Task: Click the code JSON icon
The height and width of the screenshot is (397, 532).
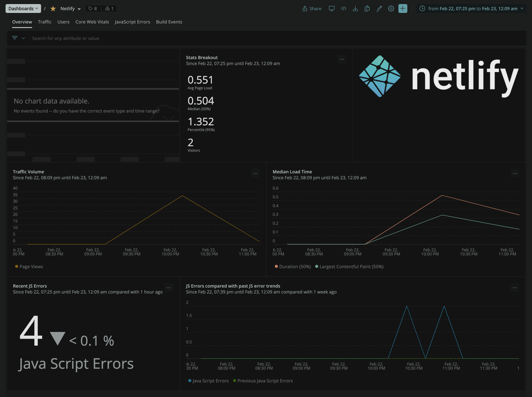Action: [344, 9]
